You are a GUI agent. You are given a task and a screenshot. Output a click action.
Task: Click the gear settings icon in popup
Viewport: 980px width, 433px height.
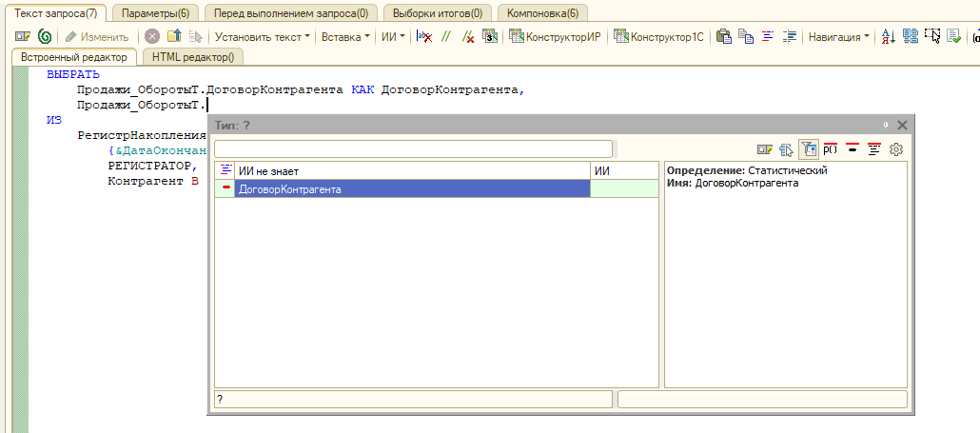[895, 149]
